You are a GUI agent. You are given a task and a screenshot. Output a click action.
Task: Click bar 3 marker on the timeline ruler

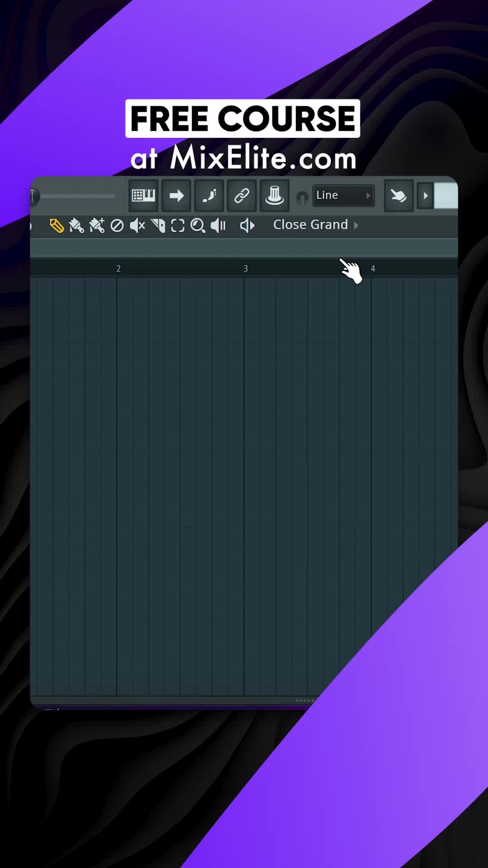click(x=245, y=269)
